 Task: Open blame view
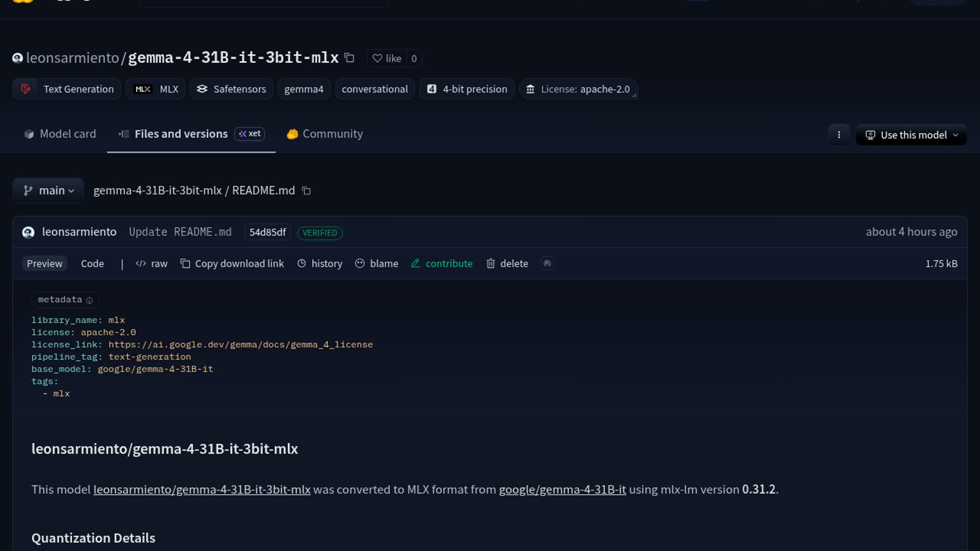(377, 264)
